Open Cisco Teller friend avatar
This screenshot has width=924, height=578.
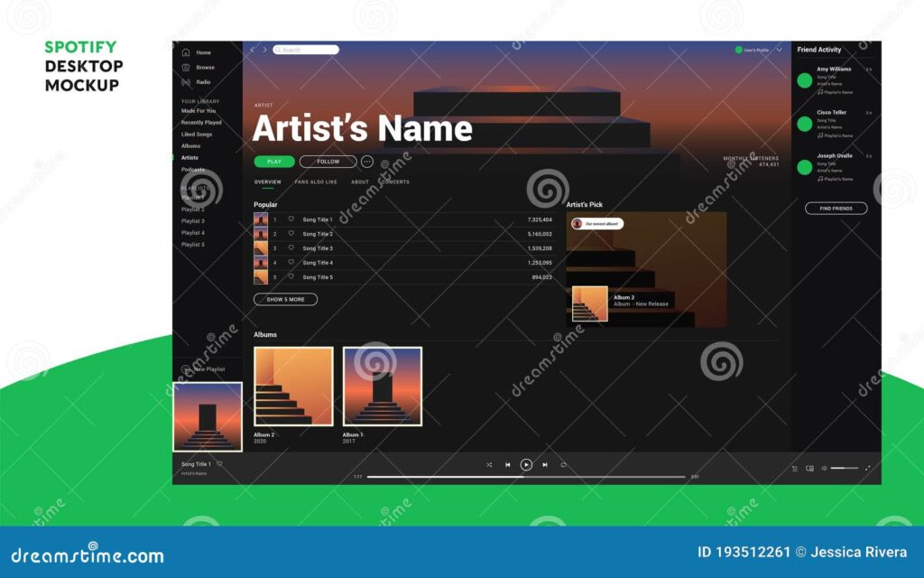(804, 124)
